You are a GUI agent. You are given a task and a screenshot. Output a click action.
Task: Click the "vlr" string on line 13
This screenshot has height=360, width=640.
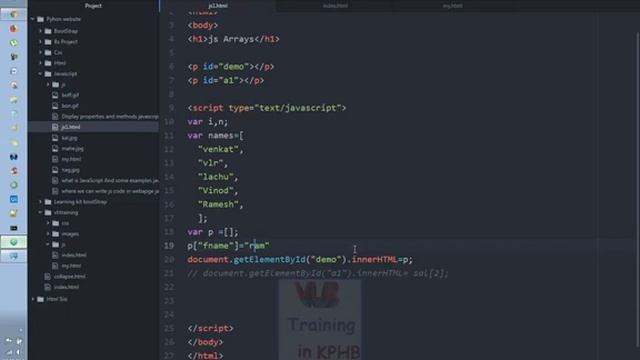tap(210, 163)
